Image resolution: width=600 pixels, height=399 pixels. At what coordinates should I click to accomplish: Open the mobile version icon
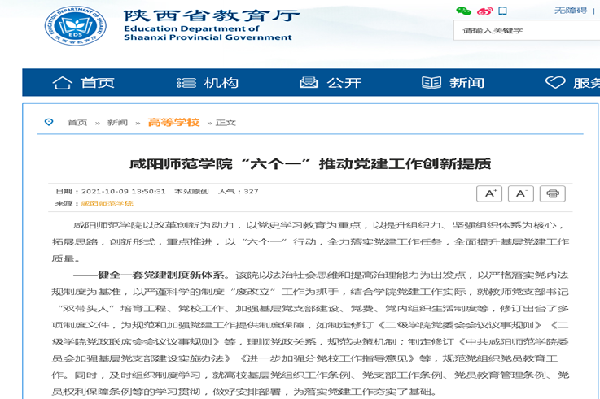[503, 11]
